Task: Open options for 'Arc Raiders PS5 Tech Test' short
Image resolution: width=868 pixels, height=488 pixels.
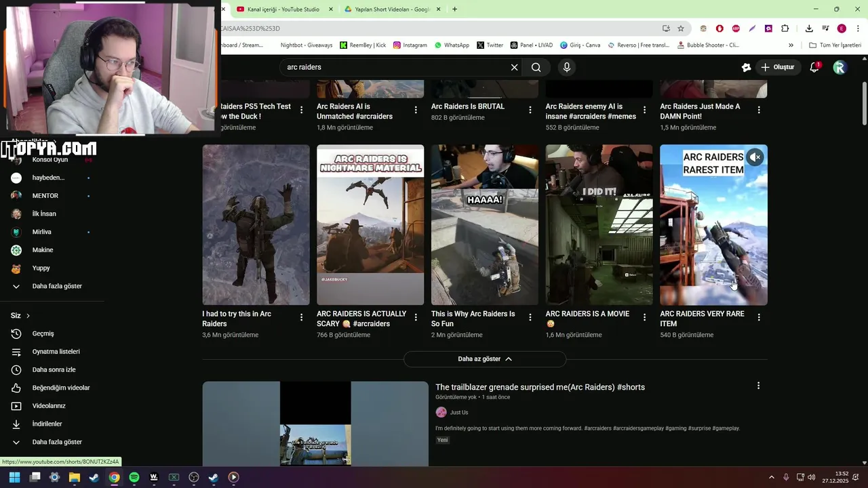Action: pyautogui.click(x=301, y=110)
